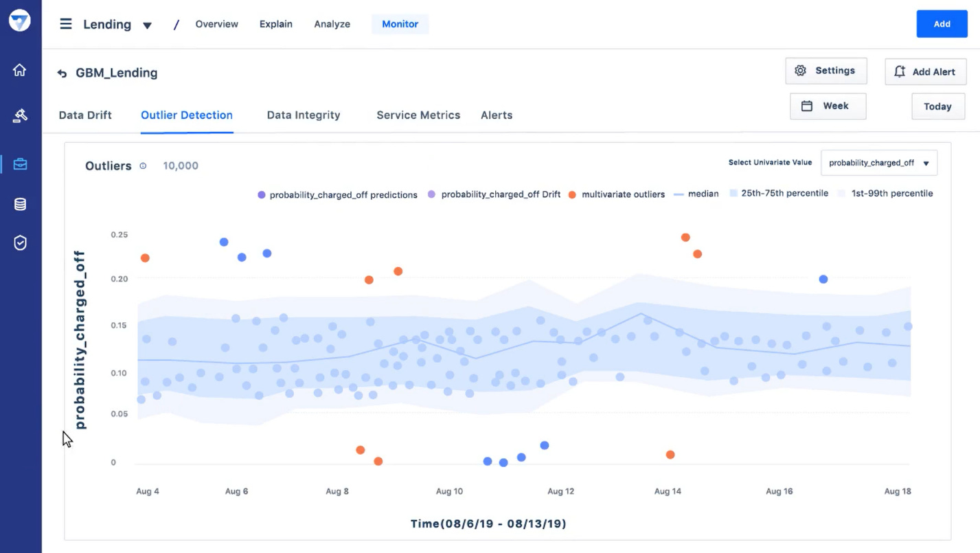Image resolution: width=980 pixels, height=553 pixels.
Task: Click the shield compliance icon in sidebar
Action: coord(20,242)
